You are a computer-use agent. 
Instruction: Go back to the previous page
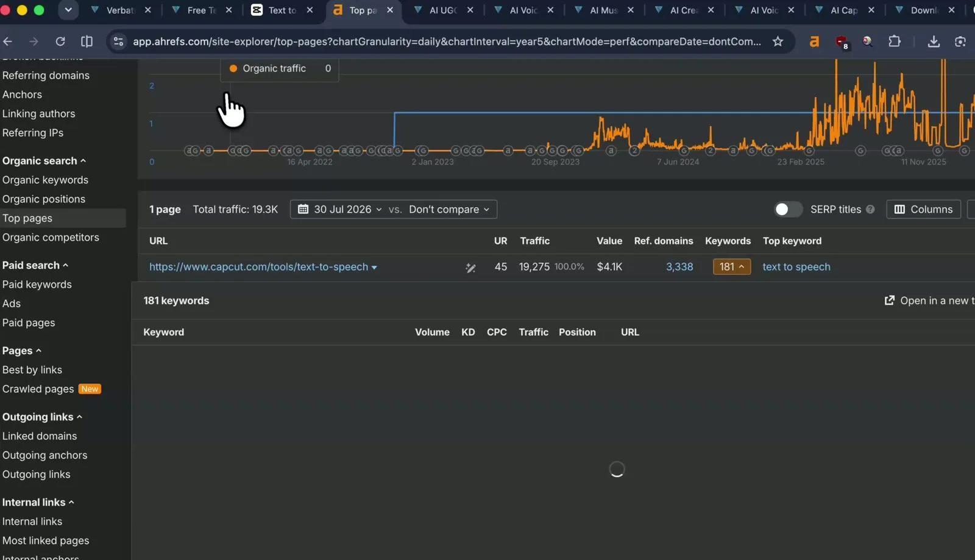pos(8,41)
